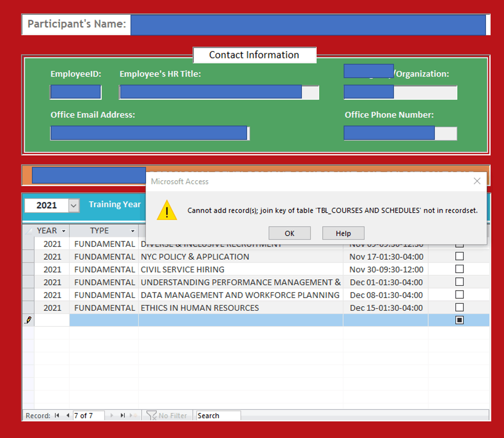Open the YEAR column filter arrow

63,231
